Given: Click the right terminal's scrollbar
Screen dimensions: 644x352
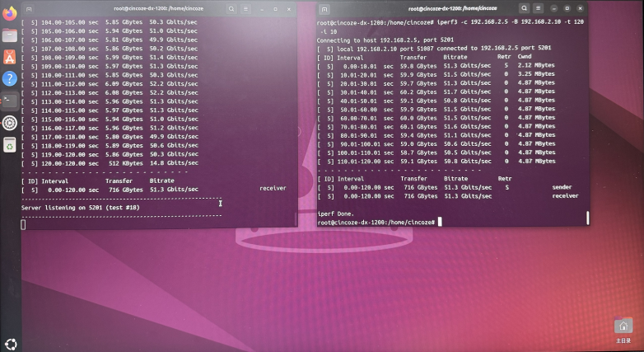Looking at the screenshot, I should point(587,218).
